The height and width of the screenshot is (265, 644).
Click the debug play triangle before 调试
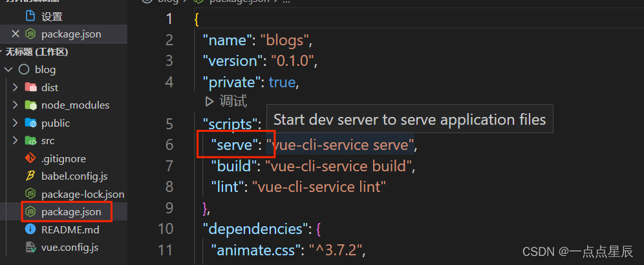point(209,101)
